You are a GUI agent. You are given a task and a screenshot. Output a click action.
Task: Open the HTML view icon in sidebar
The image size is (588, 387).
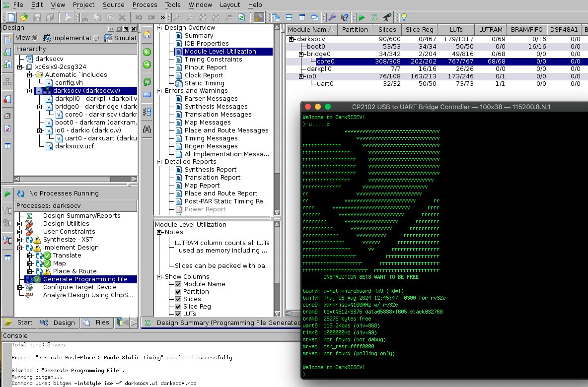(x=148, y=94)
